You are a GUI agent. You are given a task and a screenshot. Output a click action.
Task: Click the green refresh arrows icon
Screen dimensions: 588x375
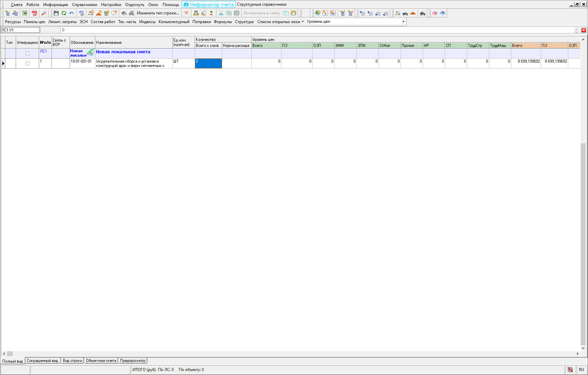click(64, 13)
